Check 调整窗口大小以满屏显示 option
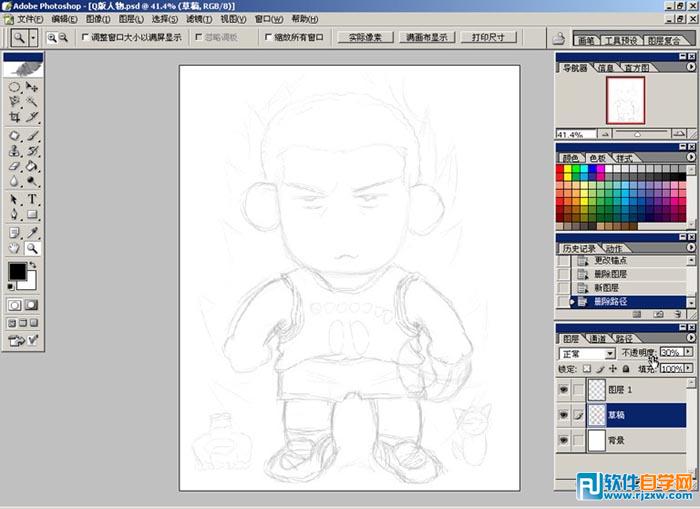The image size is (700, 509). pos(83,38)
